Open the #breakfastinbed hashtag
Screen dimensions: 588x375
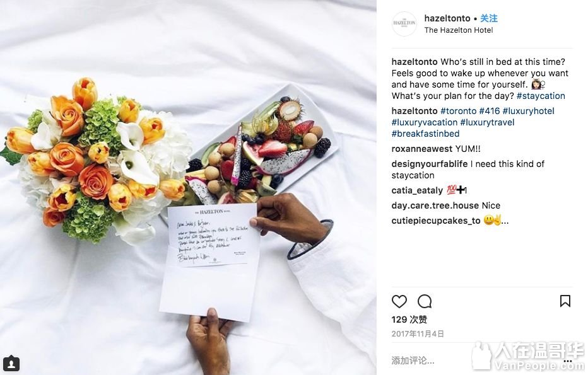[x=425, y=134]
